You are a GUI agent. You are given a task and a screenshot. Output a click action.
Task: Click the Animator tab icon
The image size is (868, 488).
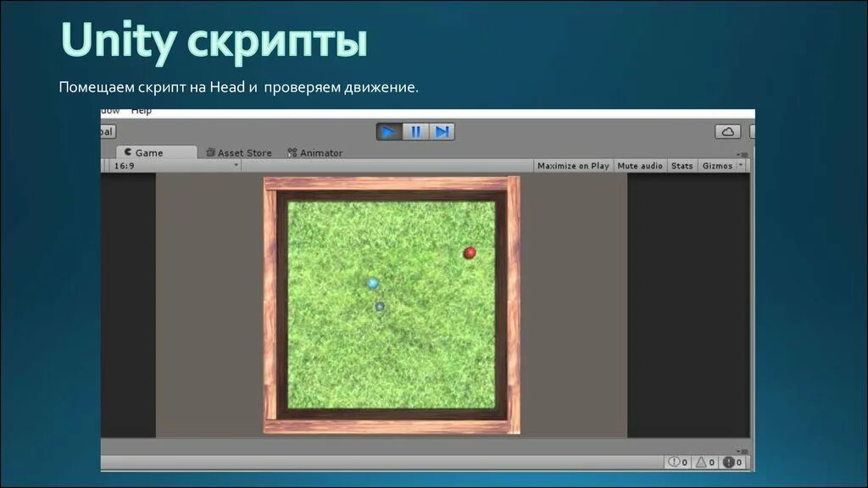click(x=292, y=152)
